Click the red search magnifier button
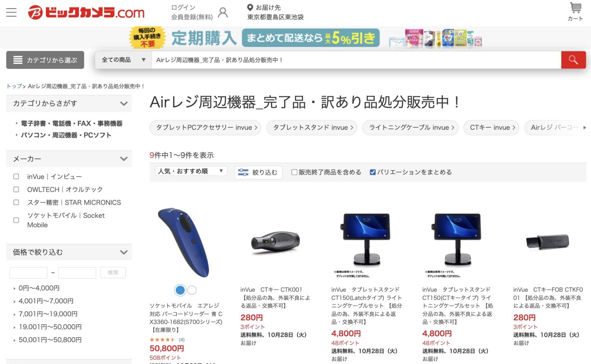591x364 pixels. point(573,60)
